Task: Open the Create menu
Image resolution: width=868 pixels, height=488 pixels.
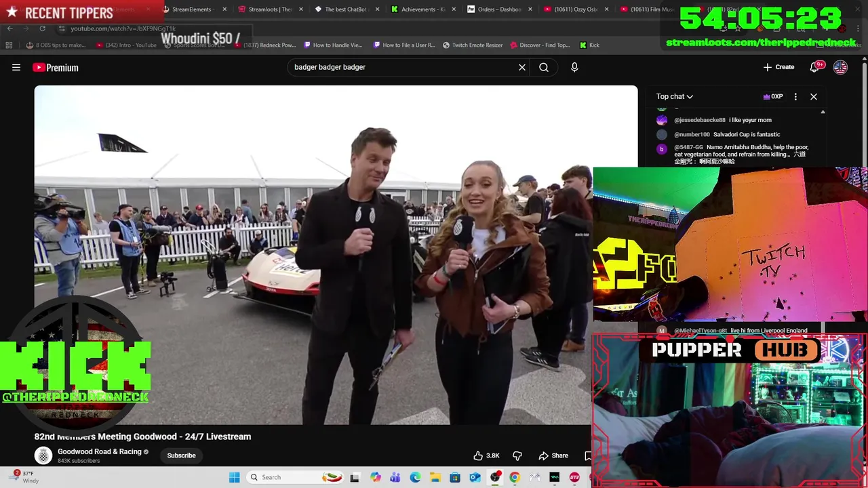Action: click(778, 67)
